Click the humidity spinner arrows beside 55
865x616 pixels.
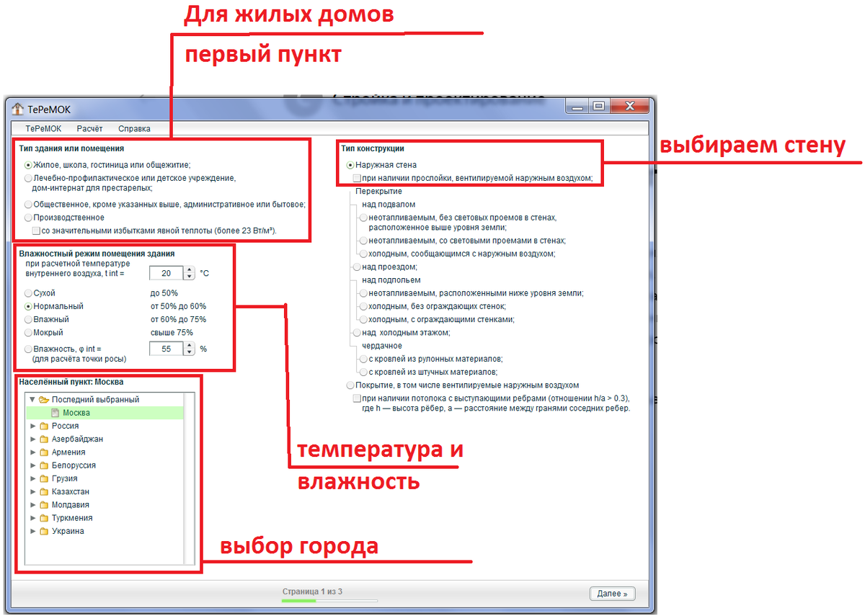tap(190, 349)
